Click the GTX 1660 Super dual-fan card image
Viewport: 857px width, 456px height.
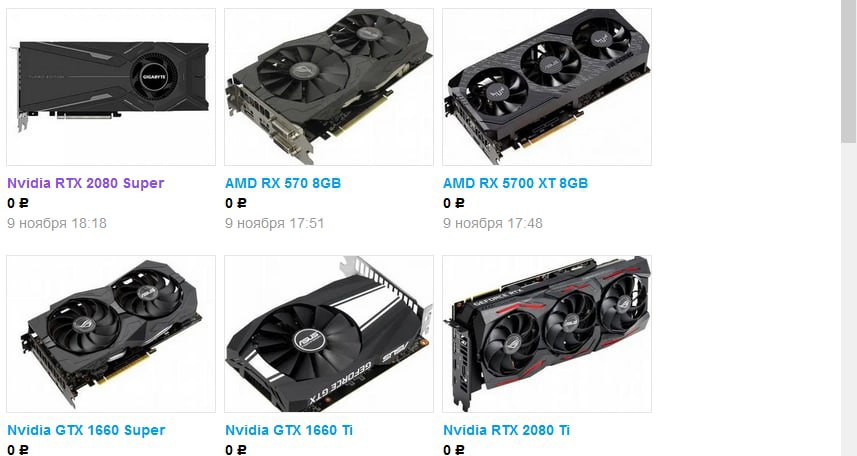[x=111, y=334]
